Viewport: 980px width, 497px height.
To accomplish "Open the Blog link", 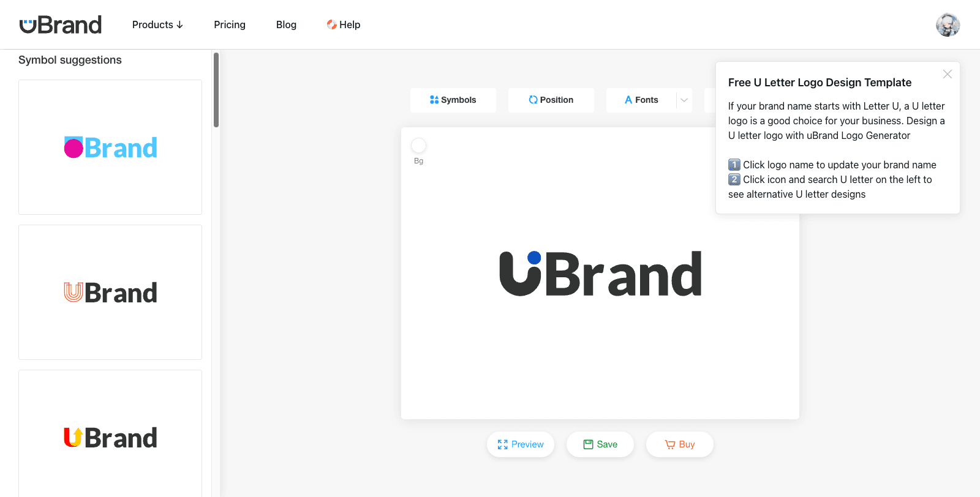I will [286, 24].
